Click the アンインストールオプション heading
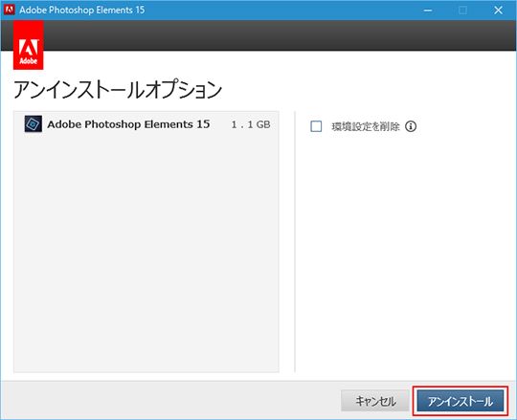The width and height of the screenshot is (517, 420). 118,89
